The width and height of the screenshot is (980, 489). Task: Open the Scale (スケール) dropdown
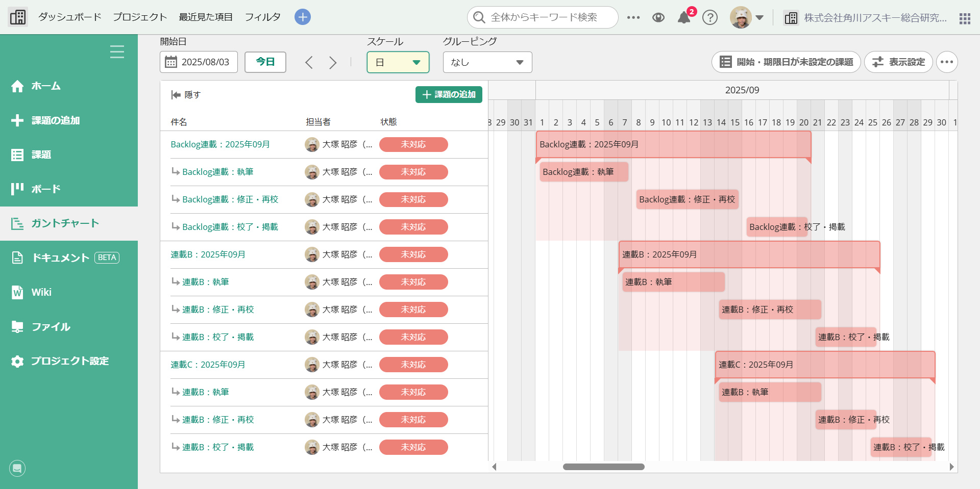coord(398,62)
